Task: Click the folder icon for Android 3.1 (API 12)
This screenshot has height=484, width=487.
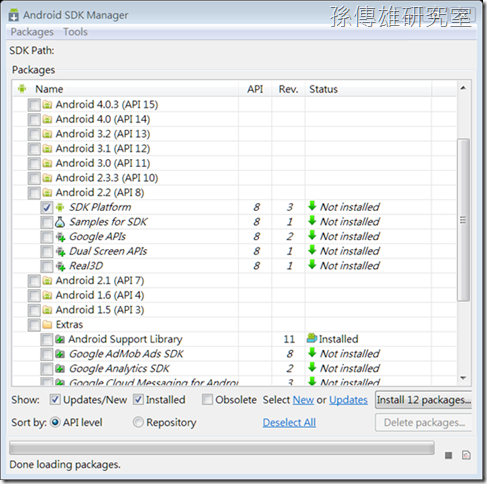Action: (x=47, y=149)
